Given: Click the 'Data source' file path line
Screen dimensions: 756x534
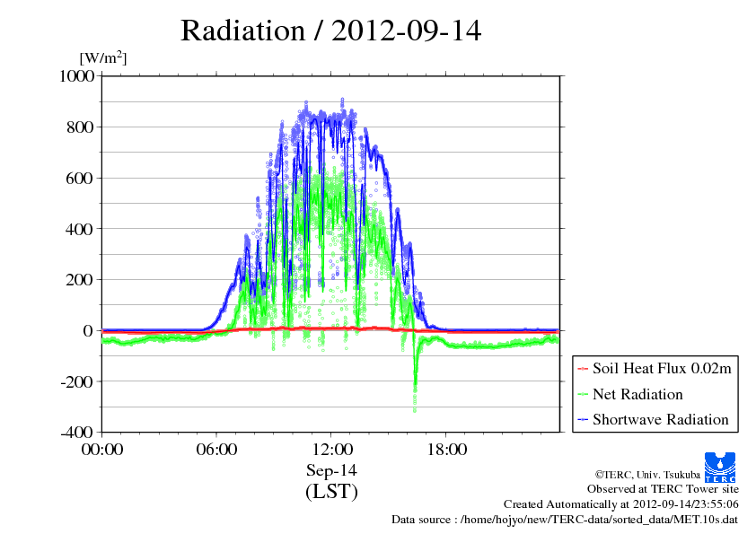Looking at the screenshot, I should [565, 520].
